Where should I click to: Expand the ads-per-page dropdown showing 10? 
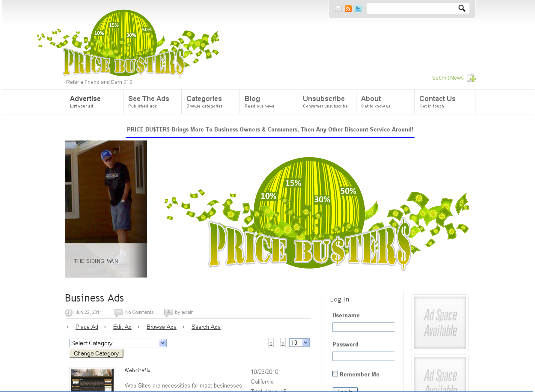pyautogui.click(x=299, y=343)
